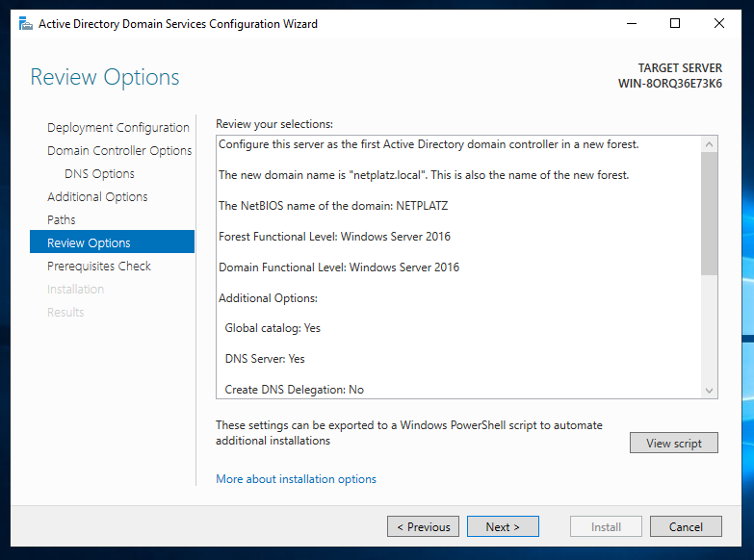Close the wizard window

pos(719,23)
